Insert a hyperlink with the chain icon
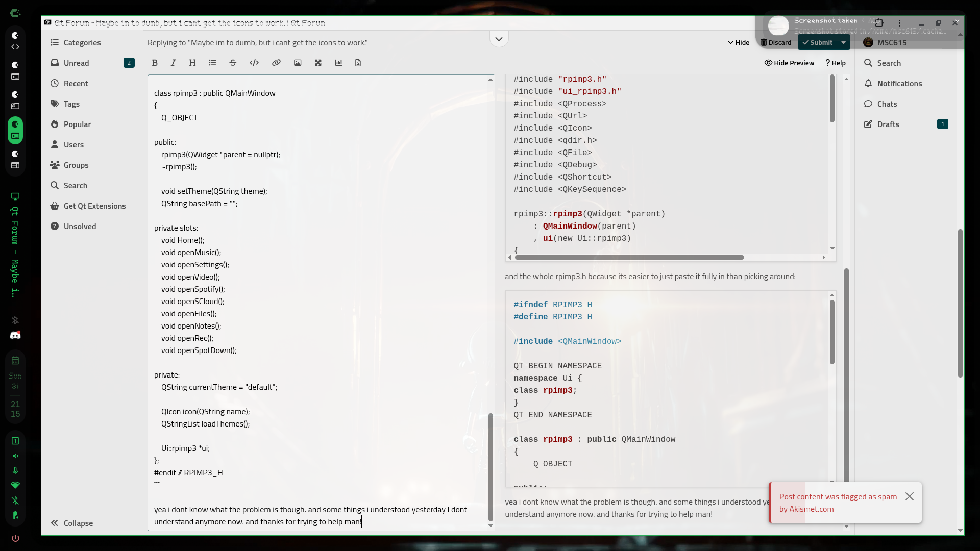The width and height of the screenshot is (980, 551). 276,63
